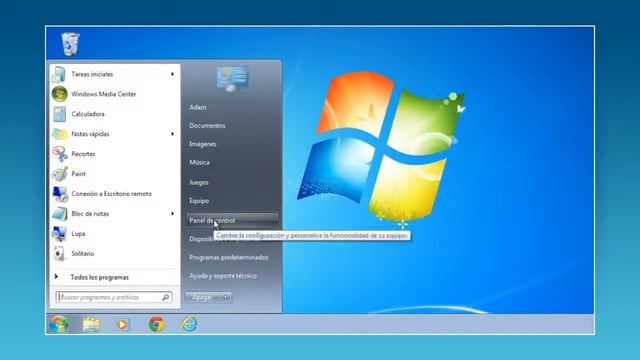Open Panel de control
640x360 pixels.
click(x=232, y=220)
